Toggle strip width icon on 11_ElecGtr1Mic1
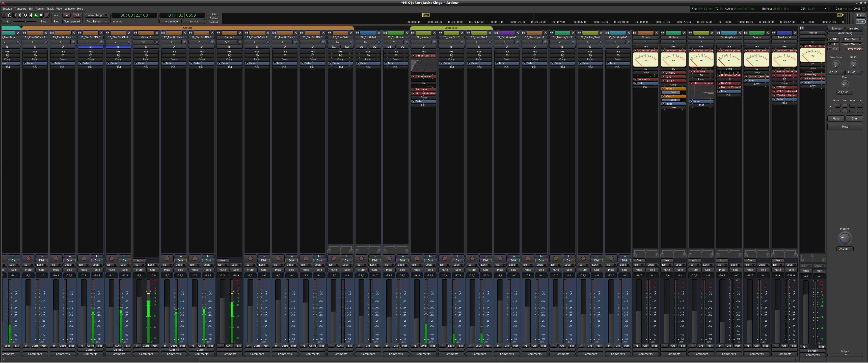 24,33
